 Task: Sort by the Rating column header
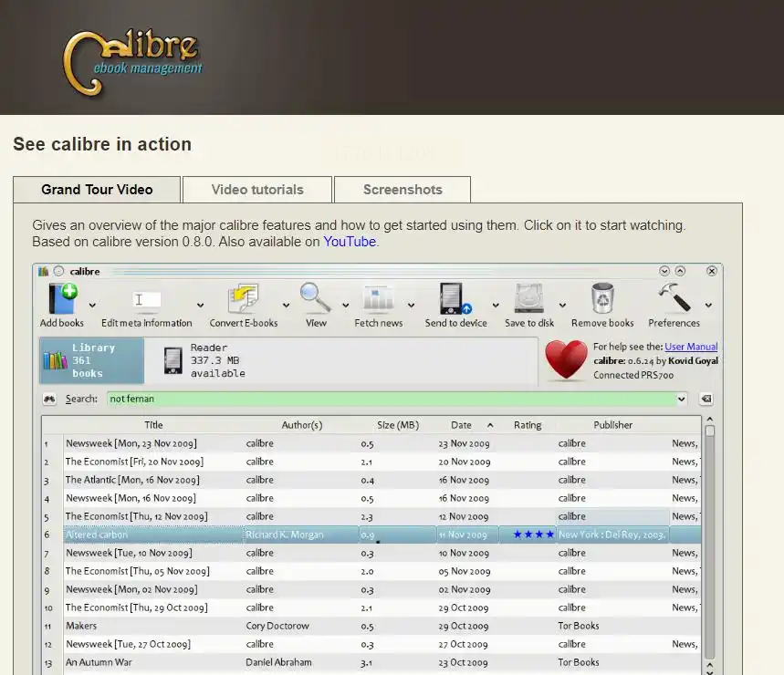point(528,425)
